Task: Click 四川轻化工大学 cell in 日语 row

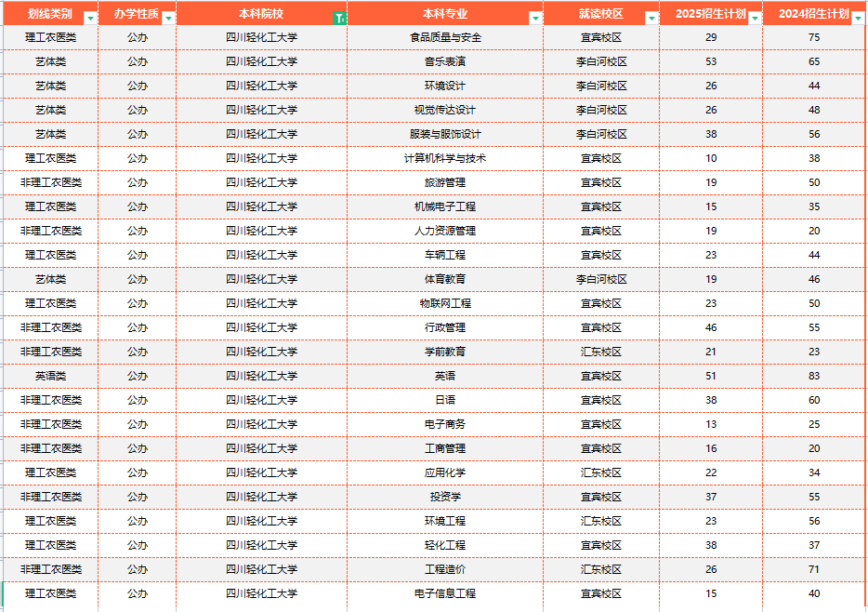Action: 262,401
